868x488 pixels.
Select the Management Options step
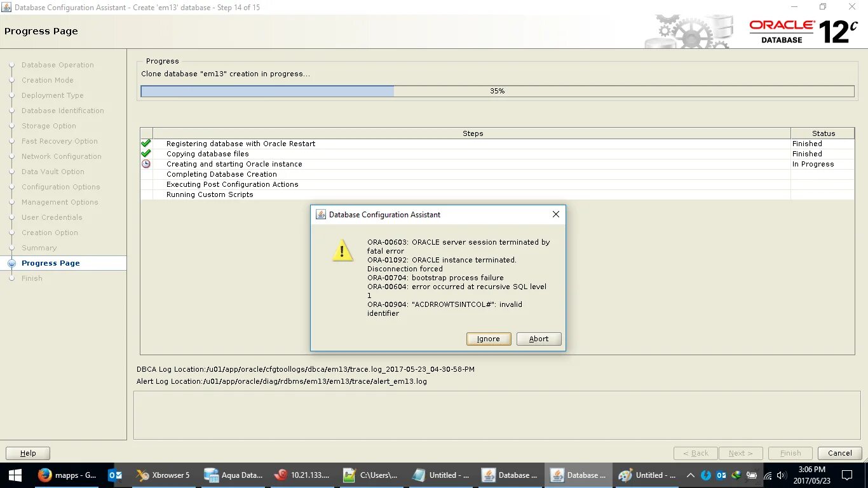coord(60,202)
